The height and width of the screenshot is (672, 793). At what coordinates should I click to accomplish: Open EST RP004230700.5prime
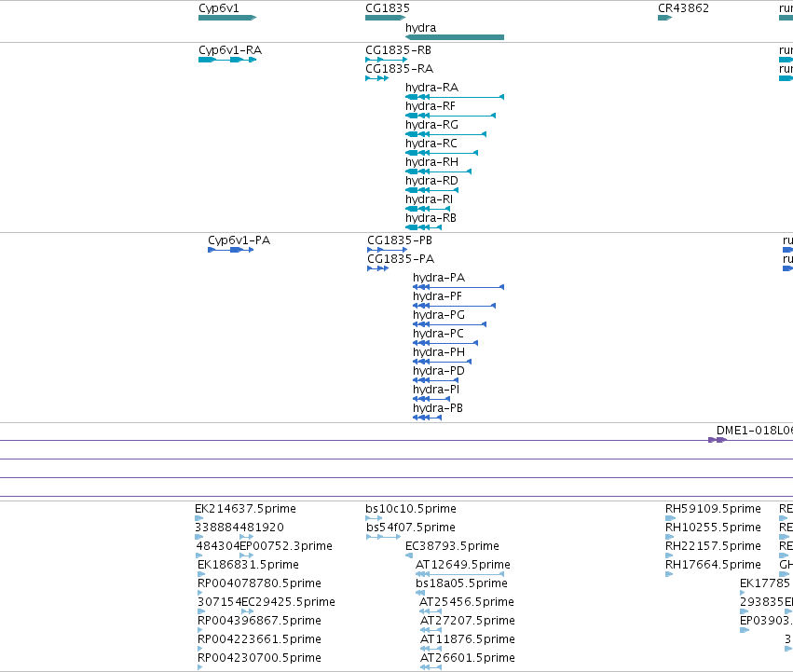point(199,667)
